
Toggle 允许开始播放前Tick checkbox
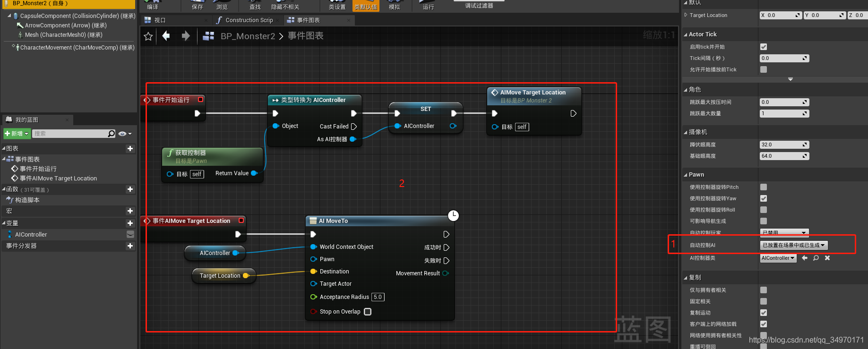click(x=764, y=69)
